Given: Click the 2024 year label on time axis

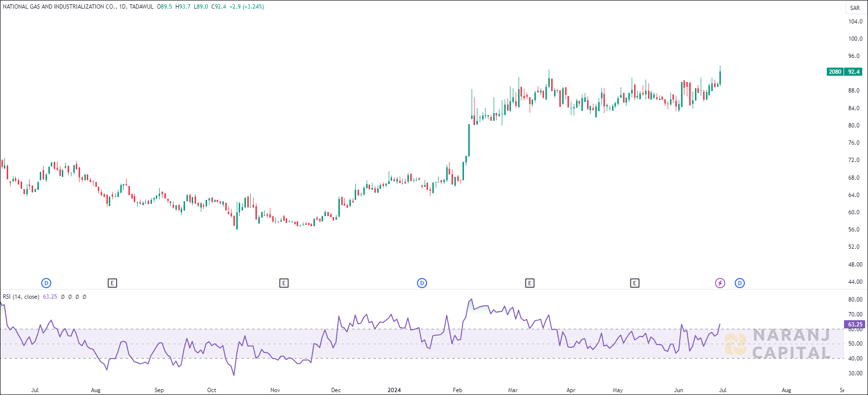Looking at the screenshot, I should [x=394, y=390].
